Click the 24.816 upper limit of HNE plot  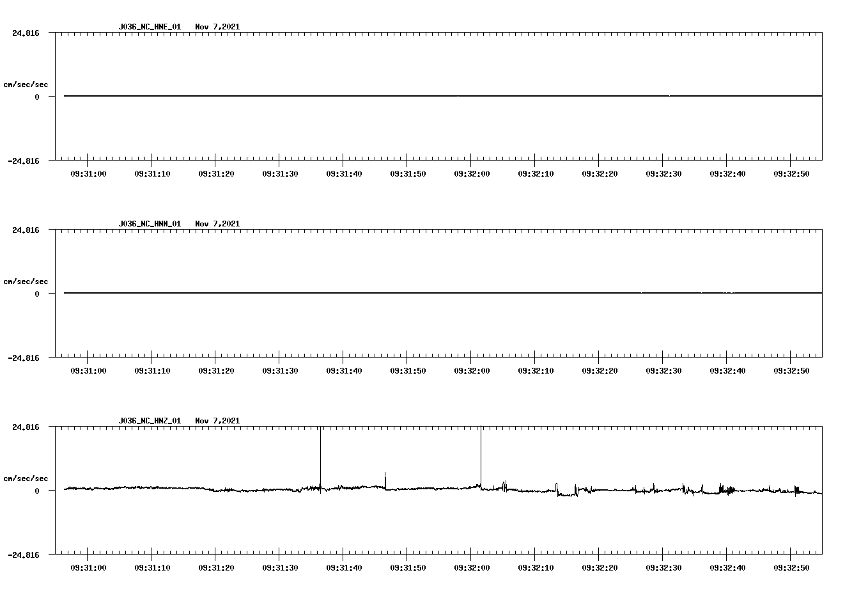point(26,33)
